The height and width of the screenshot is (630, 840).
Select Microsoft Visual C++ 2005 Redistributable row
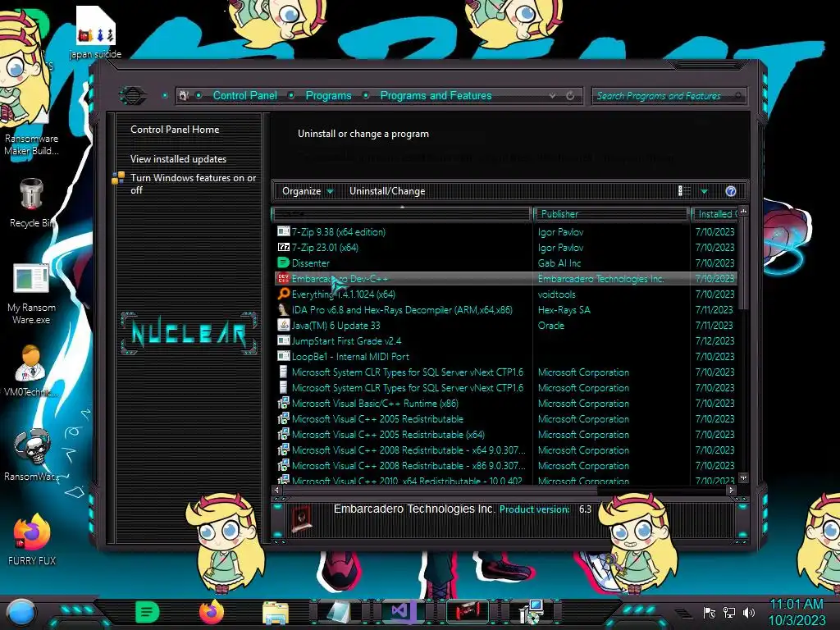pos(507,418)
